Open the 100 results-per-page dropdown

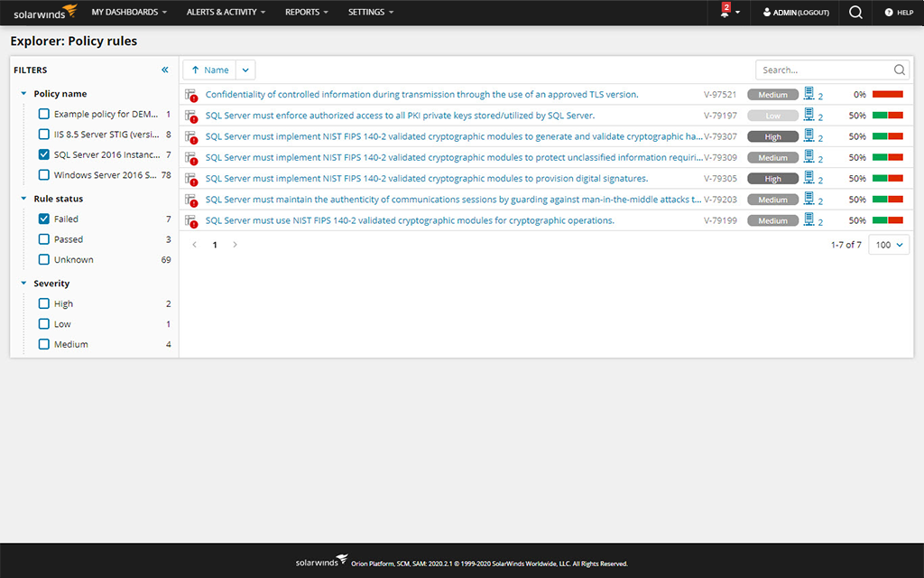coord(888,244)
